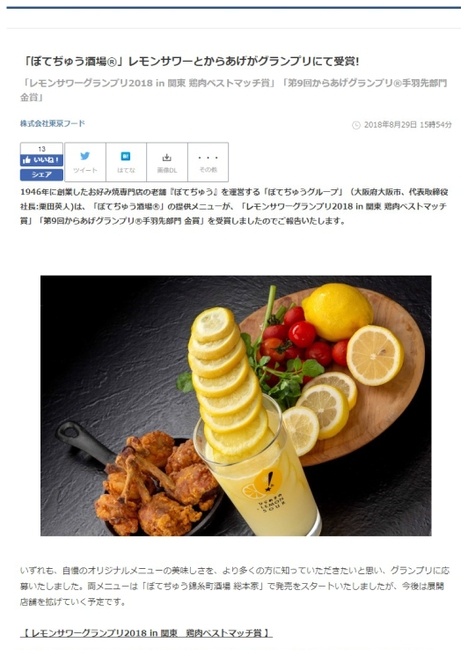Click the clock icon beside publish date
Image resolution: width=468 pixels, height=657 pixels.
point(356,125)
